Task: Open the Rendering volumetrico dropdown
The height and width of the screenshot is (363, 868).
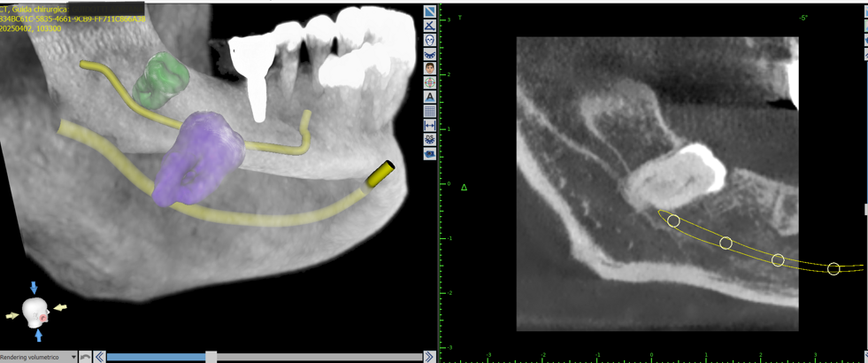Action: click(73, 358)
